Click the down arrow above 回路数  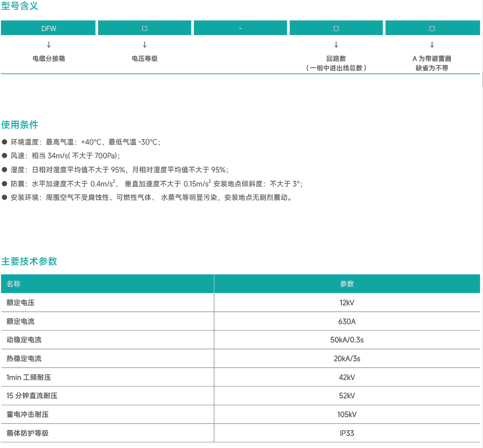[x=336, y=45]
